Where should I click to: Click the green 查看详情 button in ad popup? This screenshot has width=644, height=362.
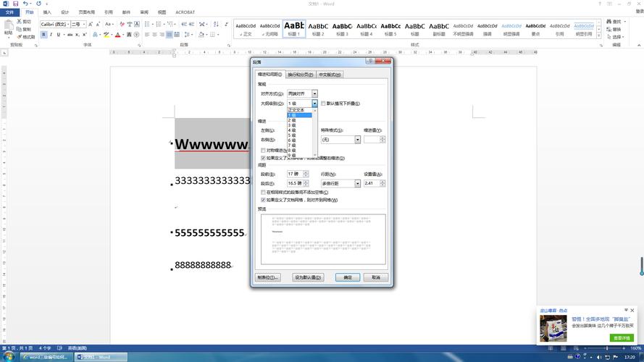pos(622,338)
